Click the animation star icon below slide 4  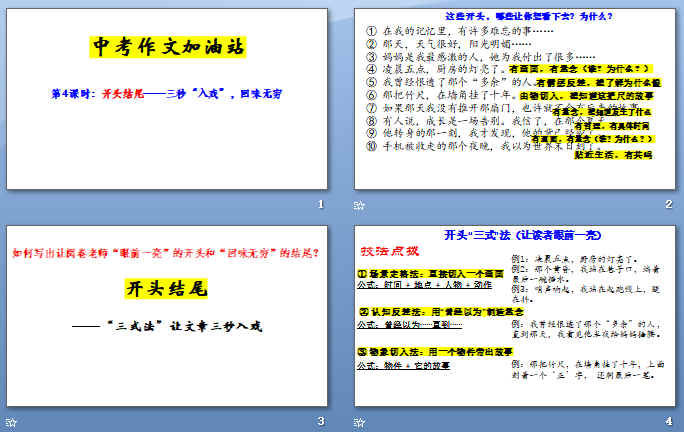tap(359, 422)
